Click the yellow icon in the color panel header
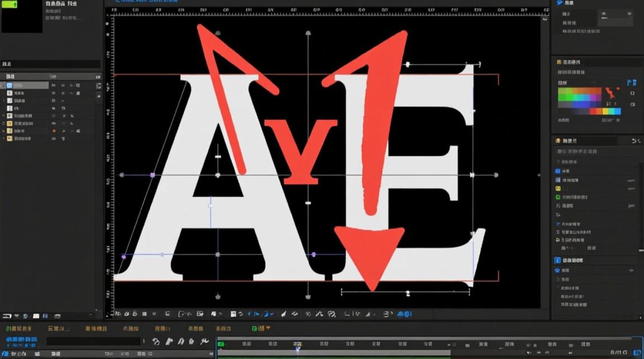 click(559, 62)
